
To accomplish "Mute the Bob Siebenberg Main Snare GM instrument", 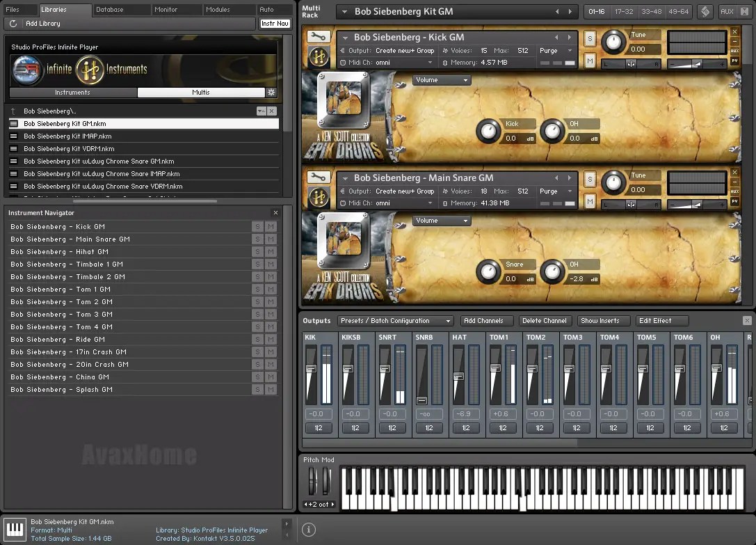I will tap(588, 200).
